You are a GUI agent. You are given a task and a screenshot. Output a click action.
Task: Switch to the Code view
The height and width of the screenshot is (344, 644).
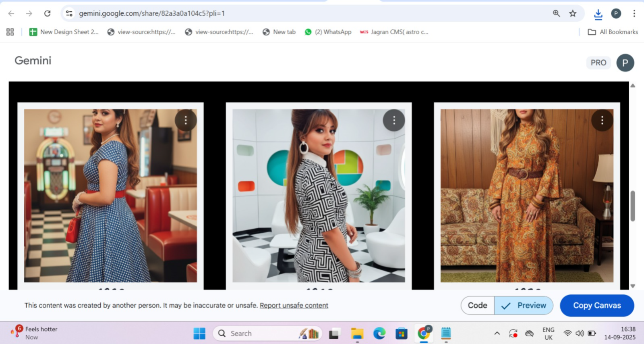[x=477, y=306]
